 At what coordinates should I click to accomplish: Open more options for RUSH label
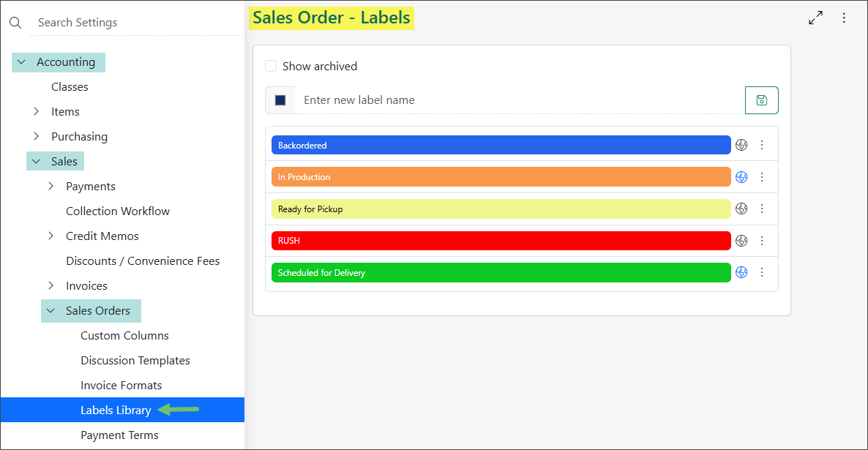click(x=763, y=241)
